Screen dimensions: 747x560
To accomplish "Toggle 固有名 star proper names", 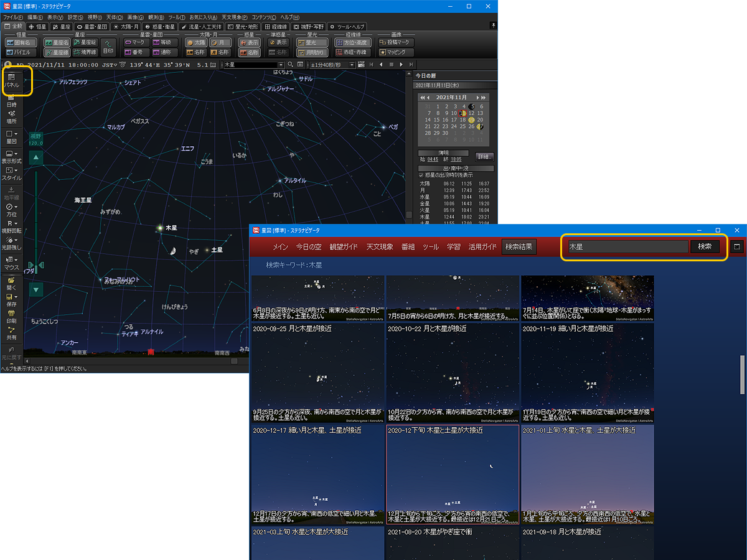I will pyautogui.click(x=21, y=43).
